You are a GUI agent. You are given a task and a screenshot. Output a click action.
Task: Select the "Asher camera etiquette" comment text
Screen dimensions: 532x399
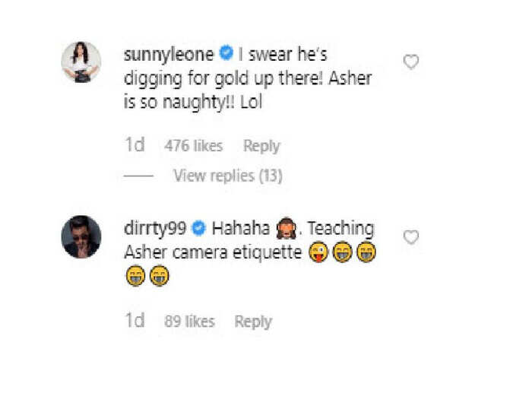[x=213, y=253]
